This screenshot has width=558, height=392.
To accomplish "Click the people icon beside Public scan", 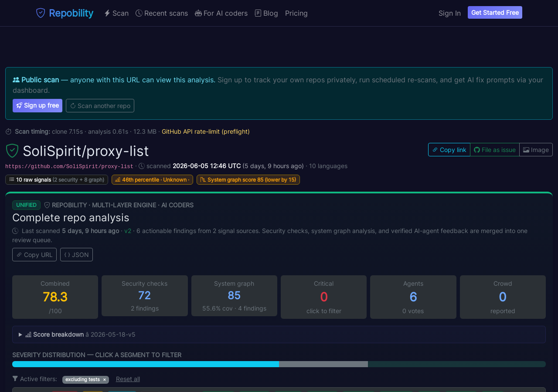I will tap(16, 80).
